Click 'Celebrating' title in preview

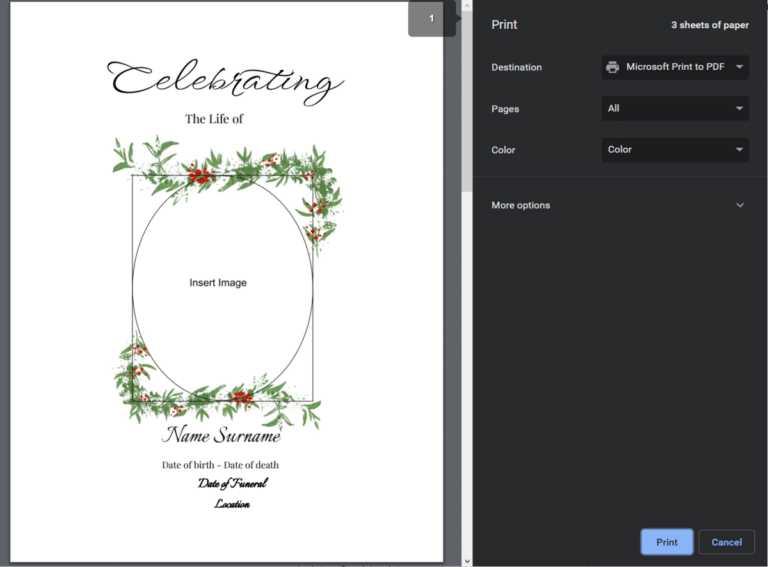click(225, 82)
